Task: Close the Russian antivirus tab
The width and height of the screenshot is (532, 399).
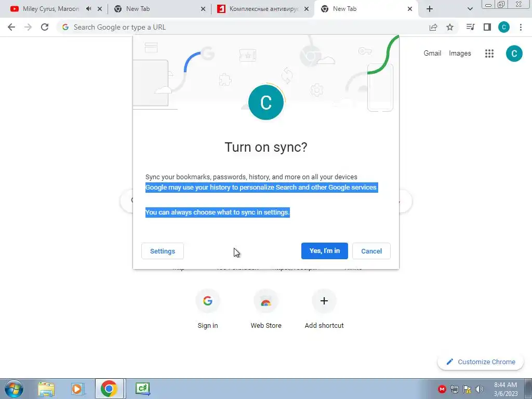Action: (307, 9)
